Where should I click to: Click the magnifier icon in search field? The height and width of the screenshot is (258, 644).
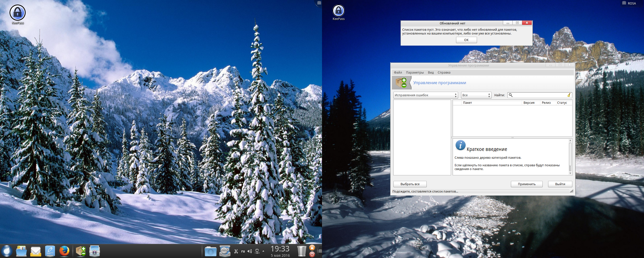coord(511,95)
